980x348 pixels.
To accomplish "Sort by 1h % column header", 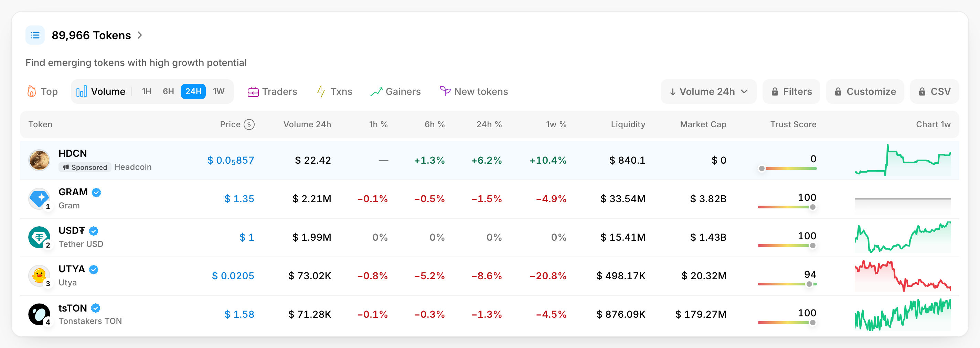I will 379,124.
